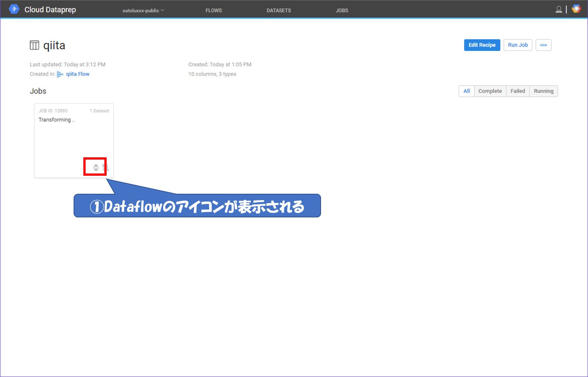The height and width of the screenshot is (377, 588).
Task: Click the Run Job button
Action: point(518,45)
